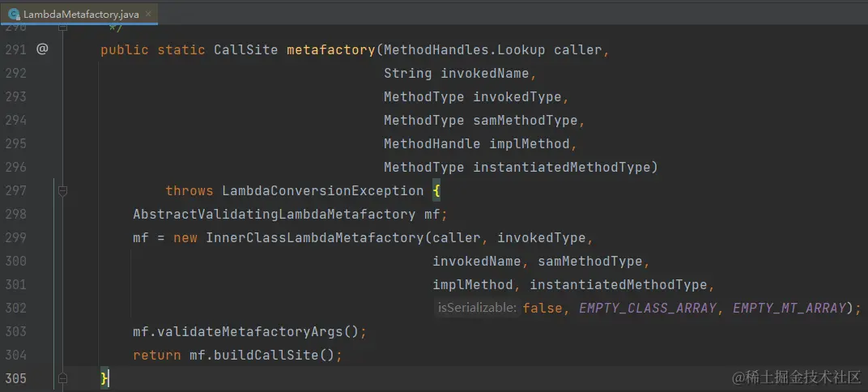The width and height of the screenshot is (868, 392).
Task: Collapse the method body at line 297 fold marker
Action: click(62, 191)
